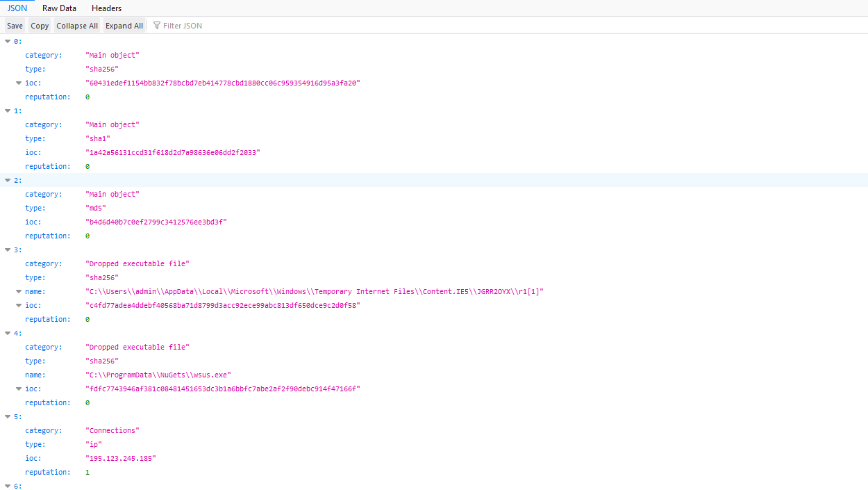Image resolution: width=868 pixels, height=490 pixels.
Task: Collapse array item 1 using its arrow
Action: click(8, 111)
